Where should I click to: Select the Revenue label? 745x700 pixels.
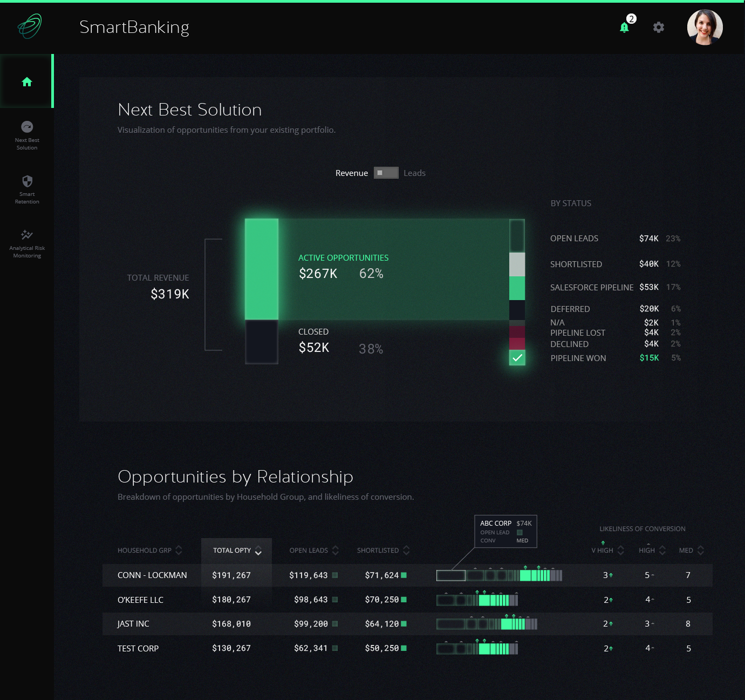352,173
